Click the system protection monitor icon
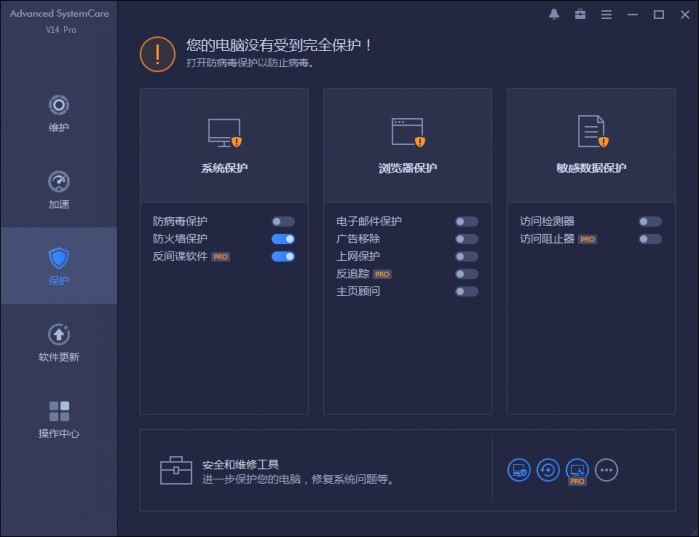The width and height of the screenshot is (699, 537). [x=224, y=132]
